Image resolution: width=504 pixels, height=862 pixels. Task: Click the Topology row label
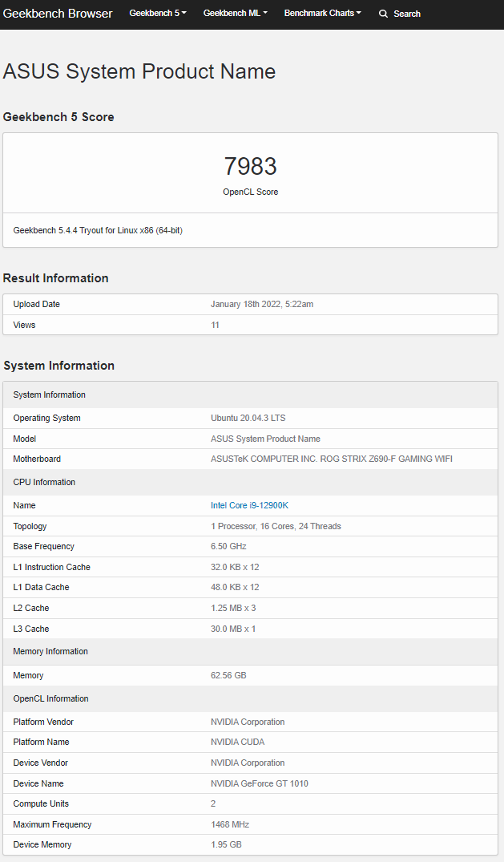[30, 526]
